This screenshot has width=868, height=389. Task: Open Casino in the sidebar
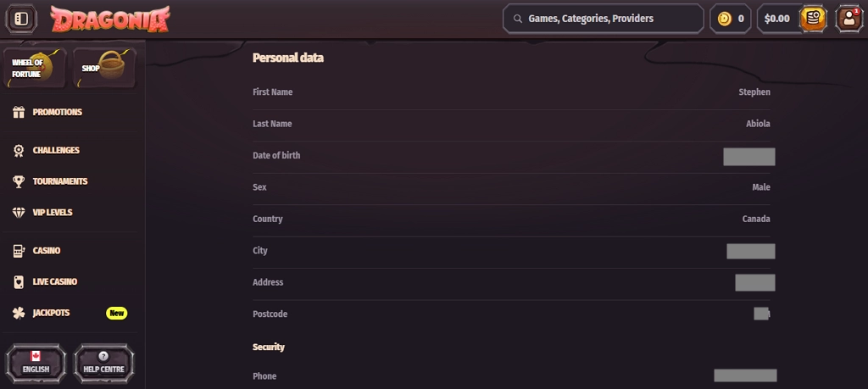47,251
